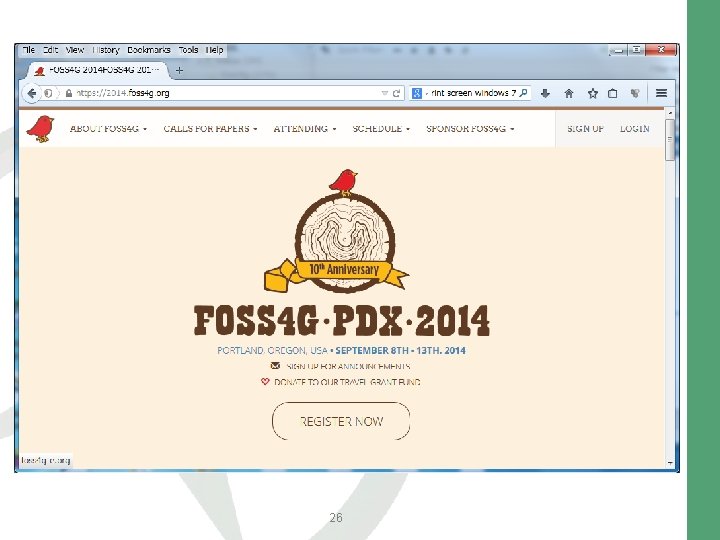Viewport: 720px width, 540px height.
Task: Click the Sign Up link
Action: point(585,129)
